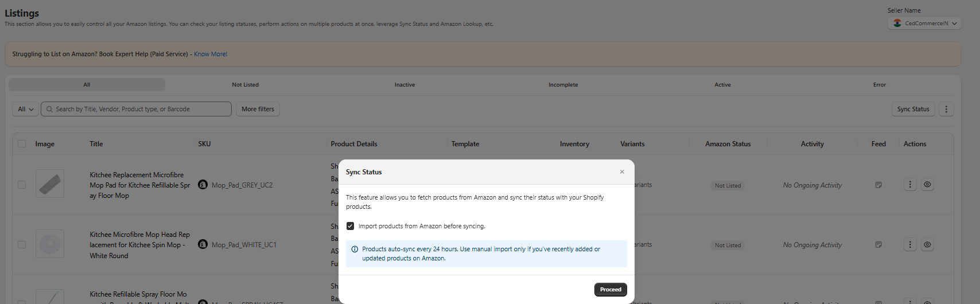Open the grey mop pad product thumbnail

[50, 184]
